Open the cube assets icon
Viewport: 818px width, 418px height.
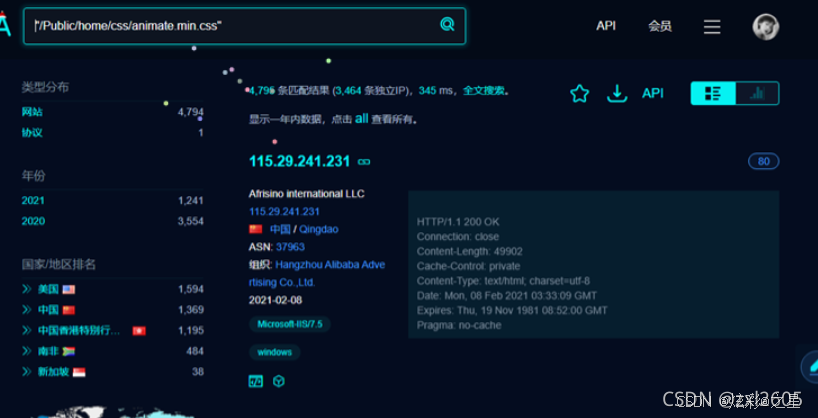[x=279, y=381]
